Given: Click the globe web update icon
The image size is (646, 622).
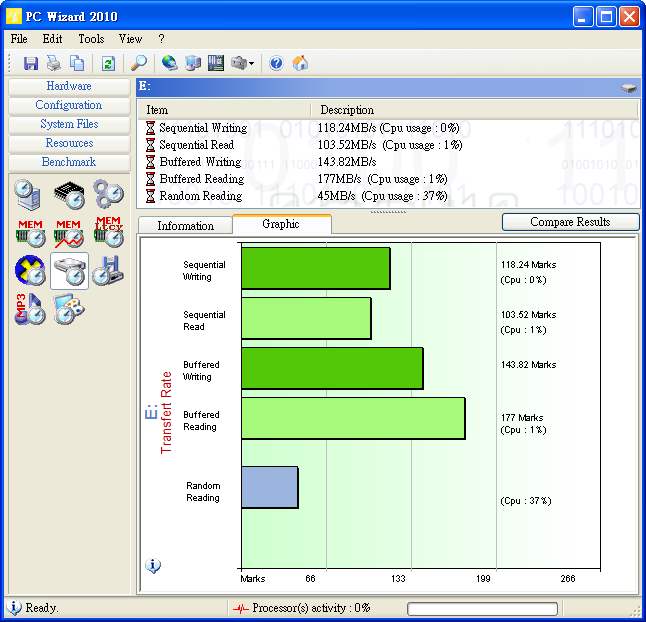Looking at the screenshot, I should pyautogui.click(x=169, y=63).
